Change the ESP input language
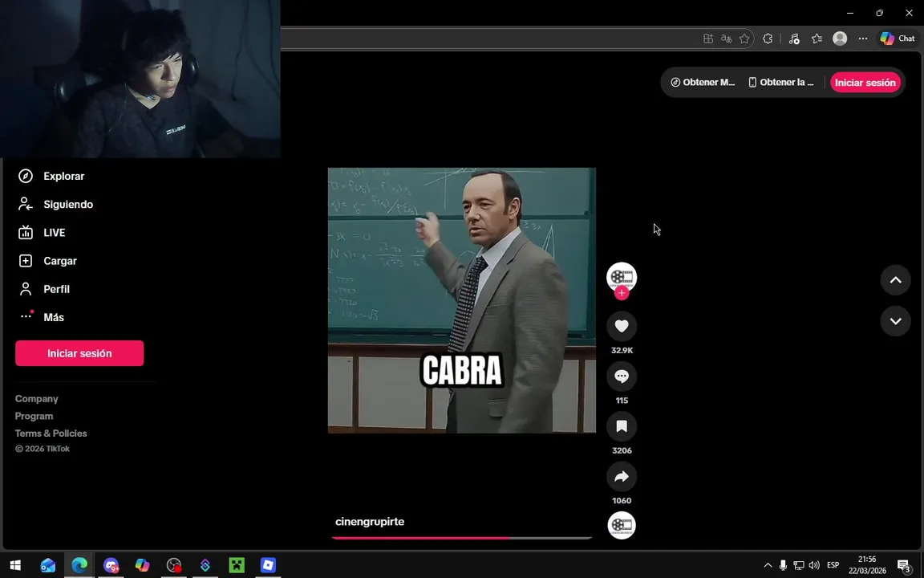The height and width of the screenshot is (578, 924). [x=833, y=565]
